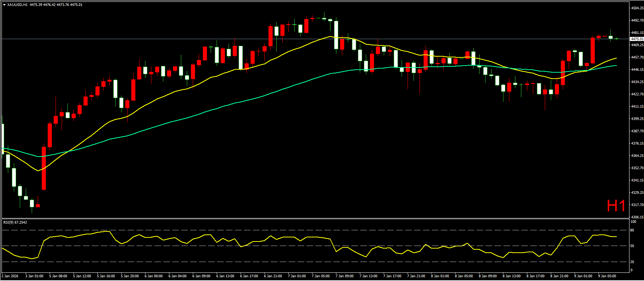This screenshot has height=281, width=644.
Task: Open the one-click trading arrow beside XAUUSD,H1
Action: 4,5
